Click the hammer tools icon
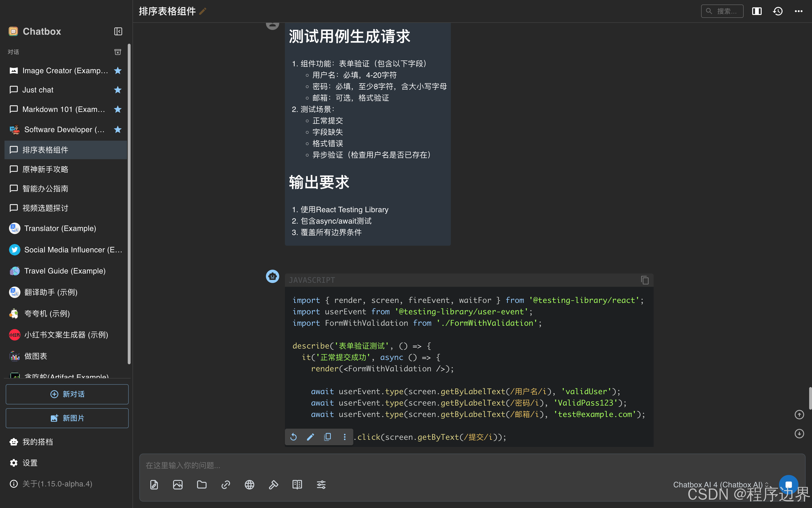 pos(273,484)
